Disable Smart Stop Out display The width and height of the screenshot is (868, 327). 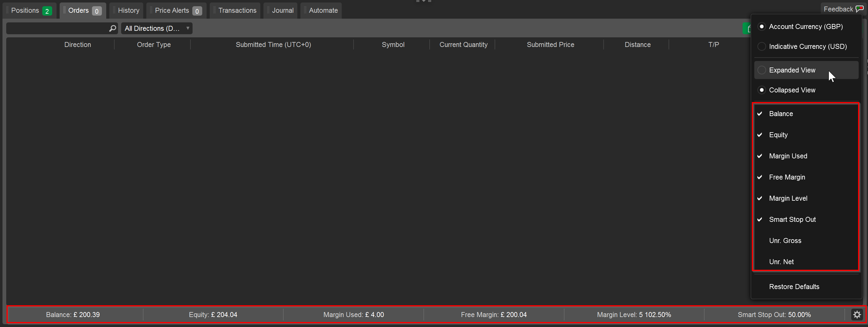806,219
